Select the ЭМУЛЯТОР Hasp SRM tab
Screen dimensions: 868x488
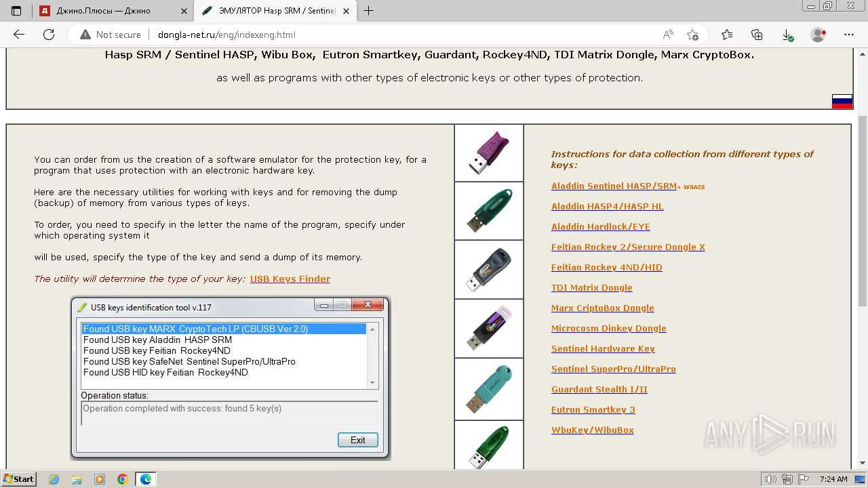click(x=276, y=11)
